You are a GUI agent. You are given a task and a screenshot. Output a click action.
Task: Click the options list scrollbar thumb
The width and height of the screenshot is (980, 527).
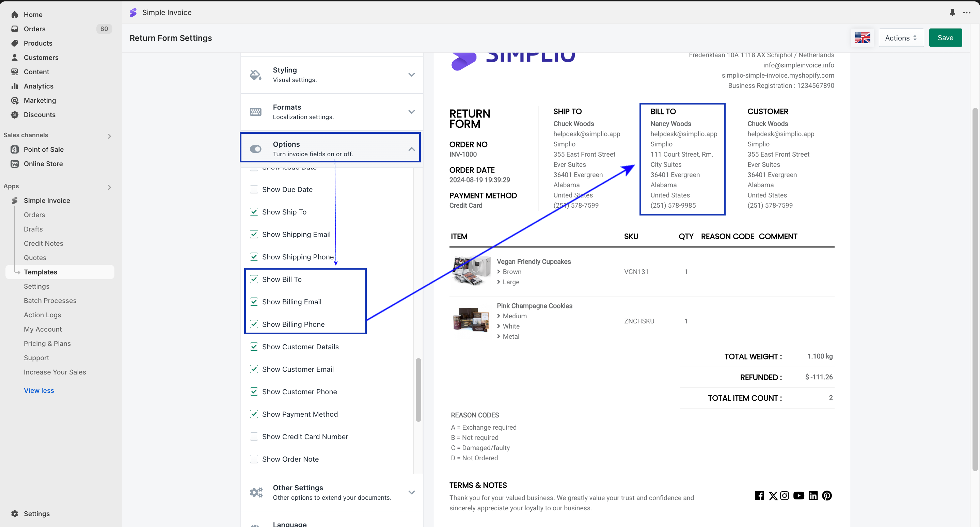click(418, 390)
